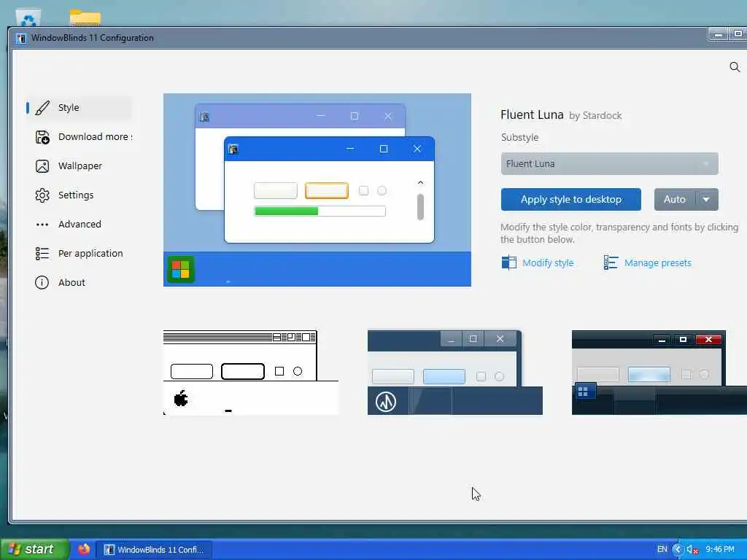747x560 pixels.
Task: Click Apply style to desktop button
Action: (x=570, y=200)
